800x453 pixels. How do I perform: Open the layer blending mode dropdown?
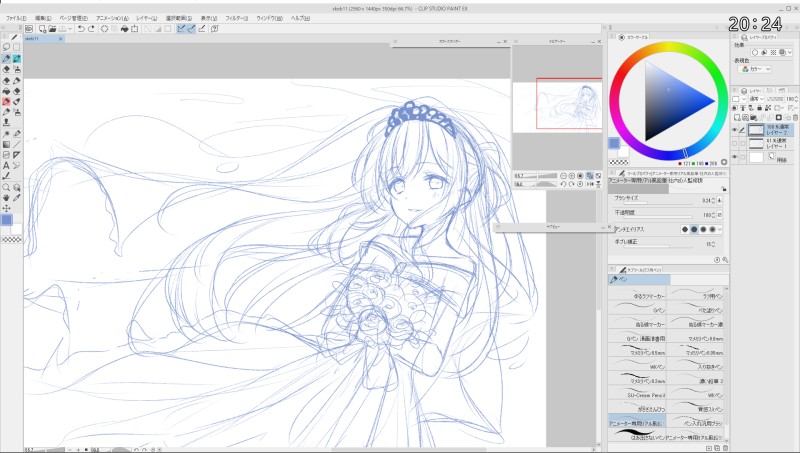tap(757, 99)
